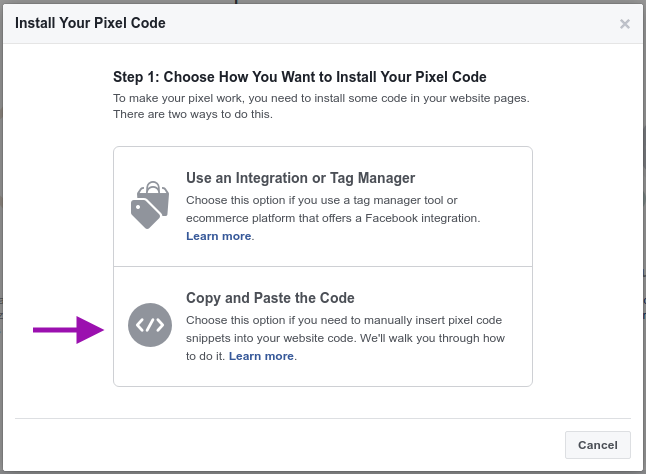Click the manually insert pixel code description
Image resolution: width=646 pixels, height=474 pixels.
pyautogui.click(x=344, y=320)
